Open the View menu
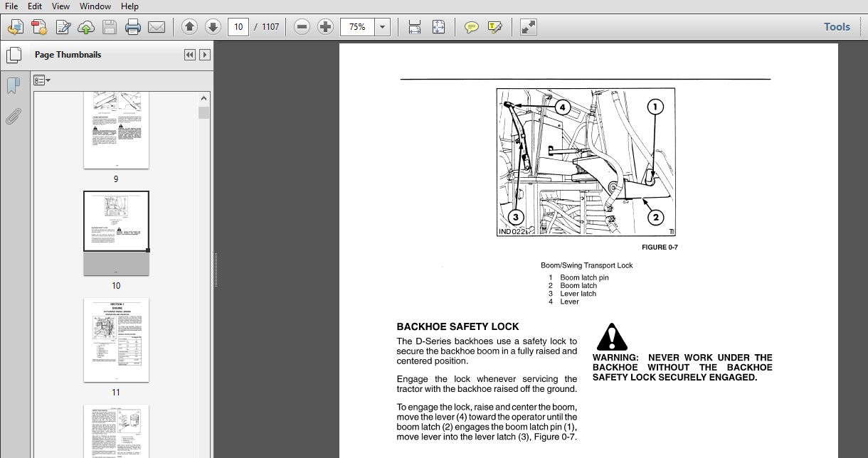 (60, 6)
